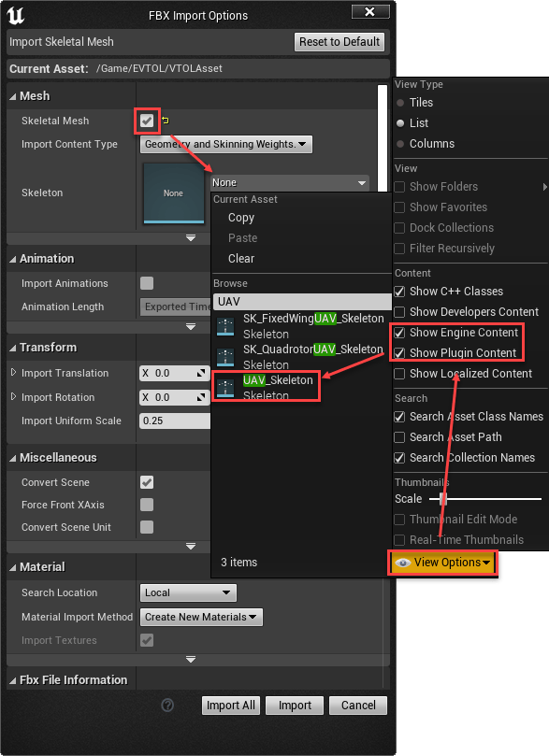Select the SK_FixedWingUAV_Skeleton asset icon

click(225, 326)
